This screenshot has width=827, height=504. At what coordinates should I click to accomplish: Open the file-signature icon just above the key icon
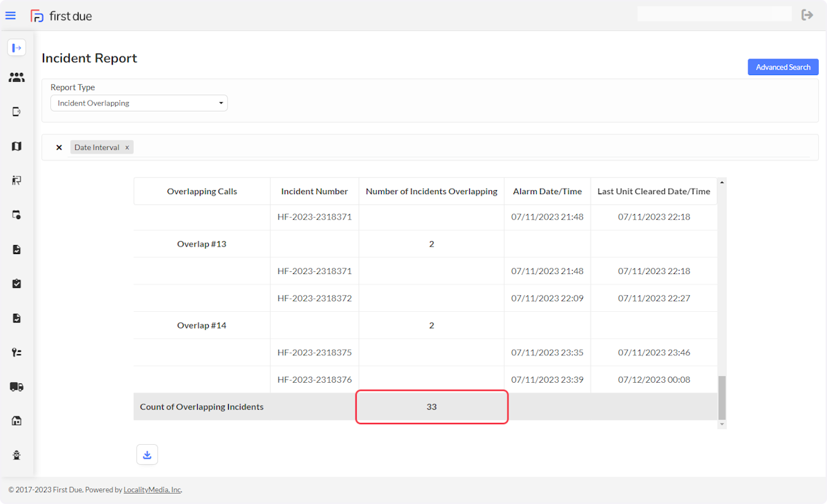click(x=17, y=318)
